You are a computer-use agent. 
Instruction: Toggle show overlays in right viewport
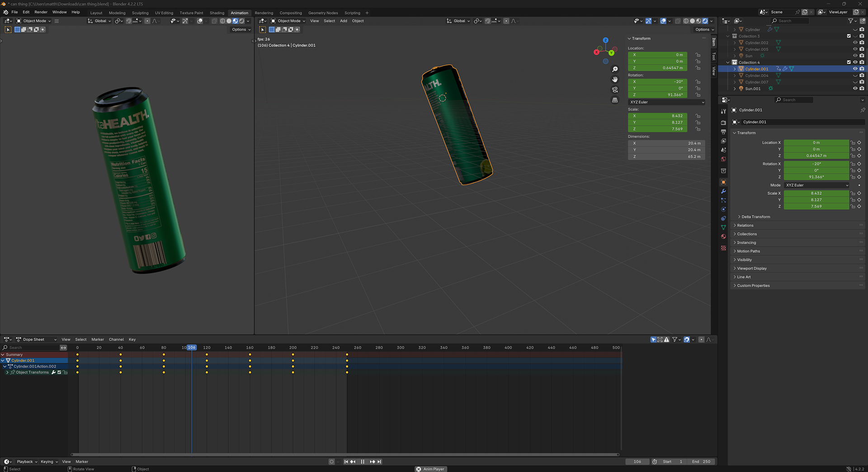coord(663,21)
